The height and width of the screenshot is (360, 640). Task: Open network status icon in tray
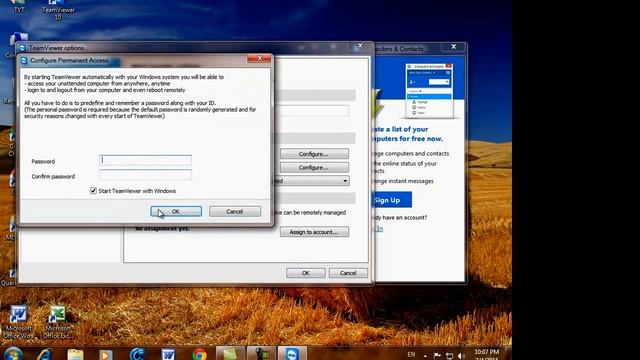coord(449,356)
